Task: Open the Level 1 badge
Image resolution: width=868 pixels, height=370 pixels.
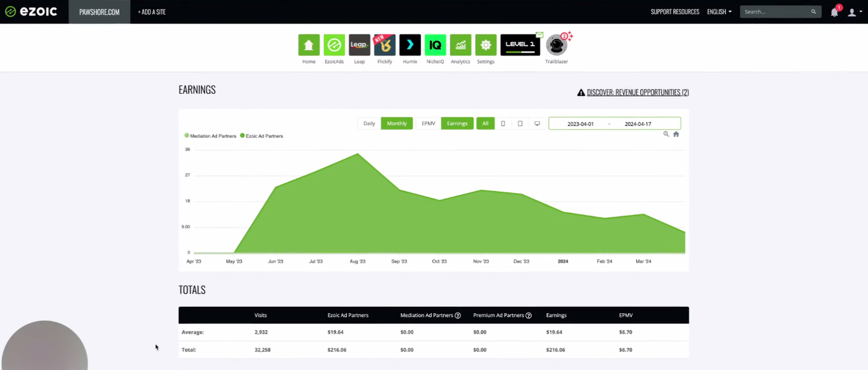Action: click(520, 45)
